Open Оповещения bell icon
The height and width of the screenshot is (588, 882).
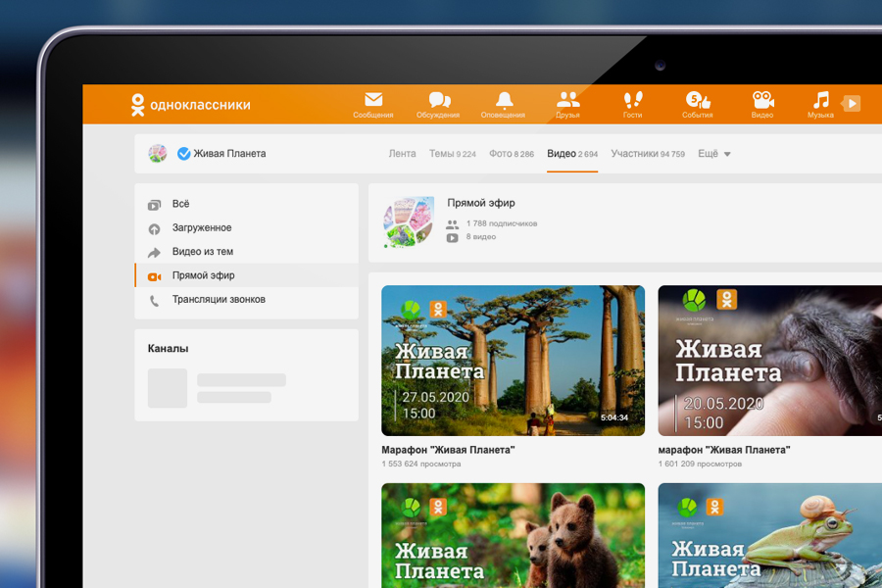504,100
